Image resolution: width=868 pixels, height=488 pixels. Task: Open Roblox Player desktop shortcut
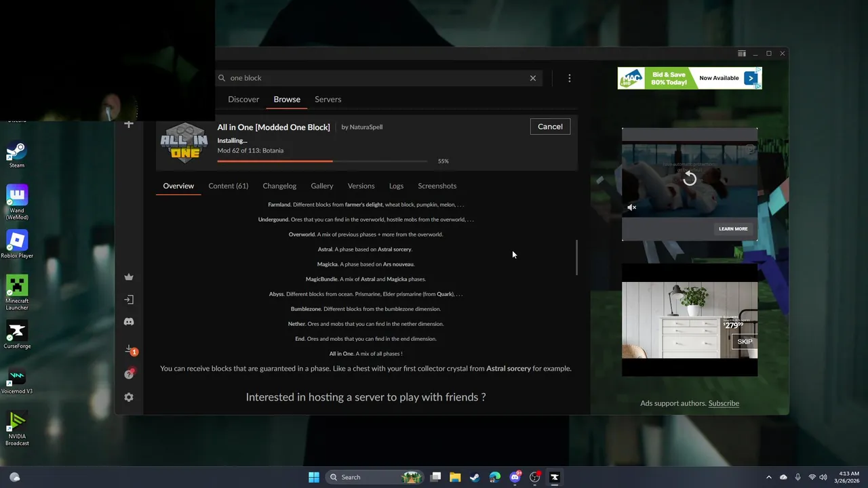tap(17, 245)
